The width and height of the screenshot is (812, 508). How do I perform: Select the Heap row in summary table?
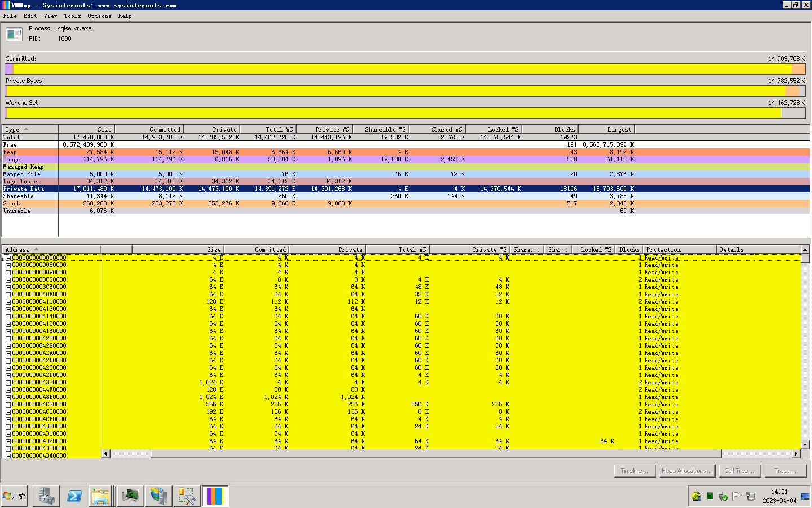406,152
